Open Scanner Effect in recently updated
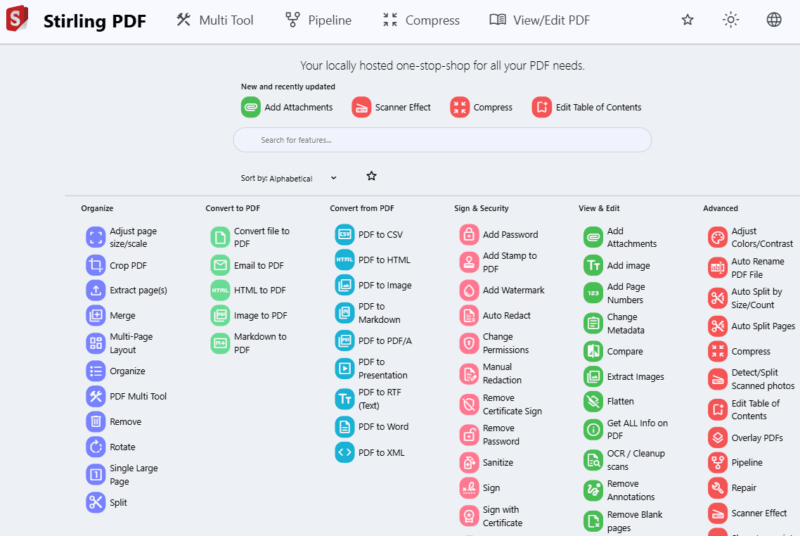The height and width of the screenshot is (536, 800). [391, 107]
